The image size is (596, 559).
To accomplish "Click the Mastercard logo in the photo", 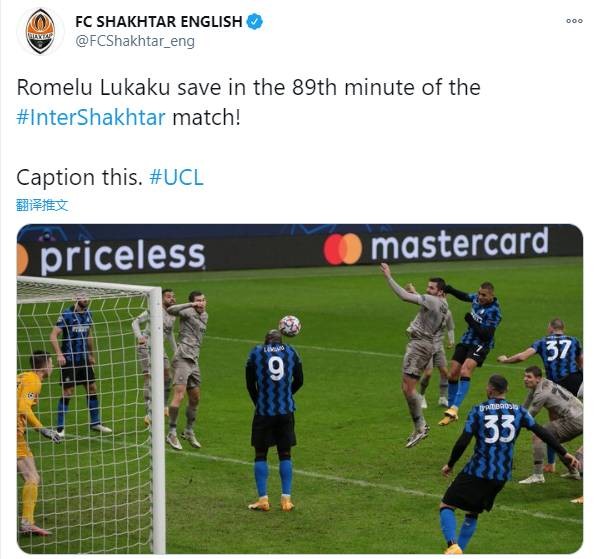I will tap(342, 249).
